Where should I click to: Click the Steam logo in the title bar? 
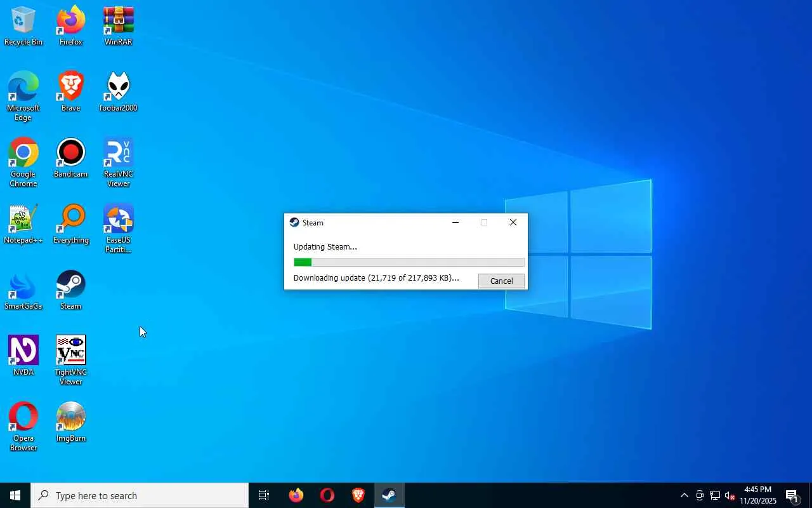294,223
